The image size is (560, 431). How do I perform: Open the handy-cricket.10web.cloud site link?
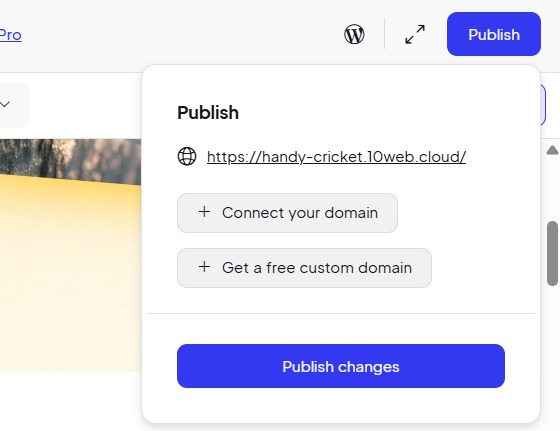(336, 157)
